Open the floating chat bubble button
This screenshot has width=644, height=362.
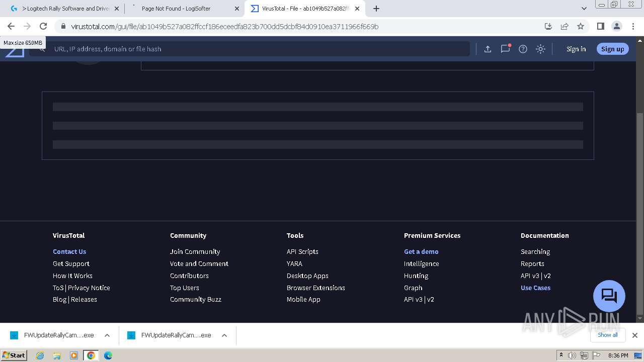609,296
